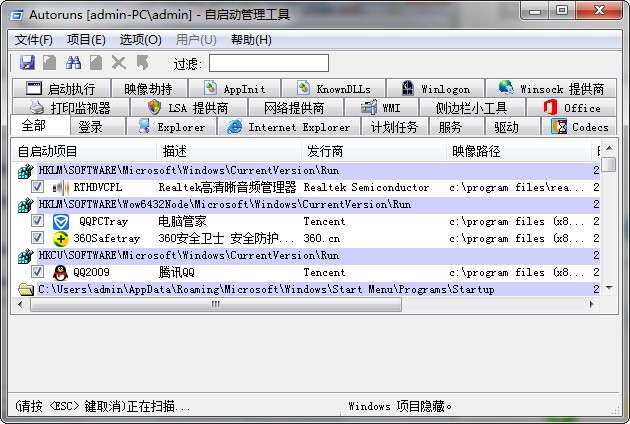
Task: Uncheck the 360Safetray entry checkbox
Action: click(x=38, y=238)
